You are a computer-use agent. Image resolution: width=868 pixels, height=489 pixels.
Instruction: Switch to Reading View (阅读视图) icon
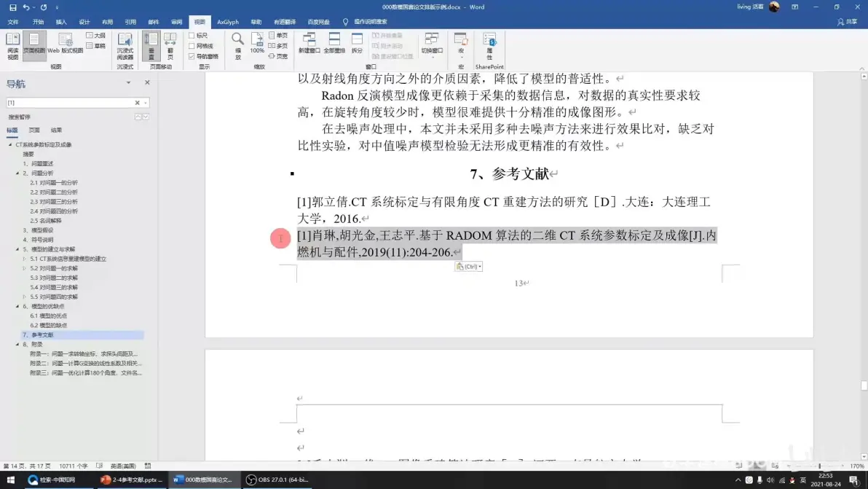(12, 45)
